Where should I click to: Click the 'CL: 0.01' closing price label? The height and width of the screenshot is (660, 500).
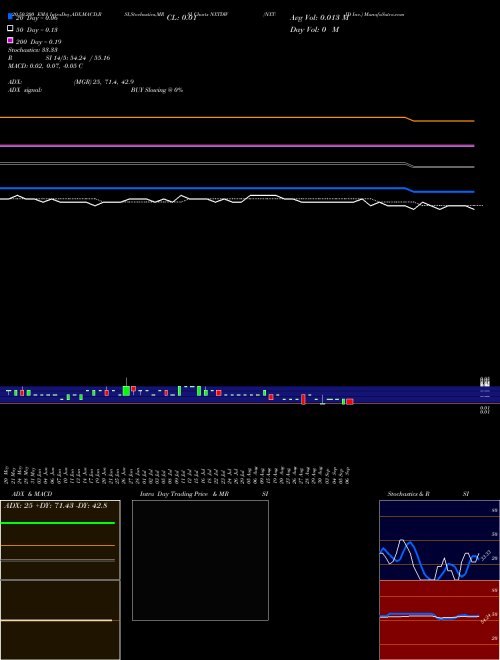[x=181, y=18]
